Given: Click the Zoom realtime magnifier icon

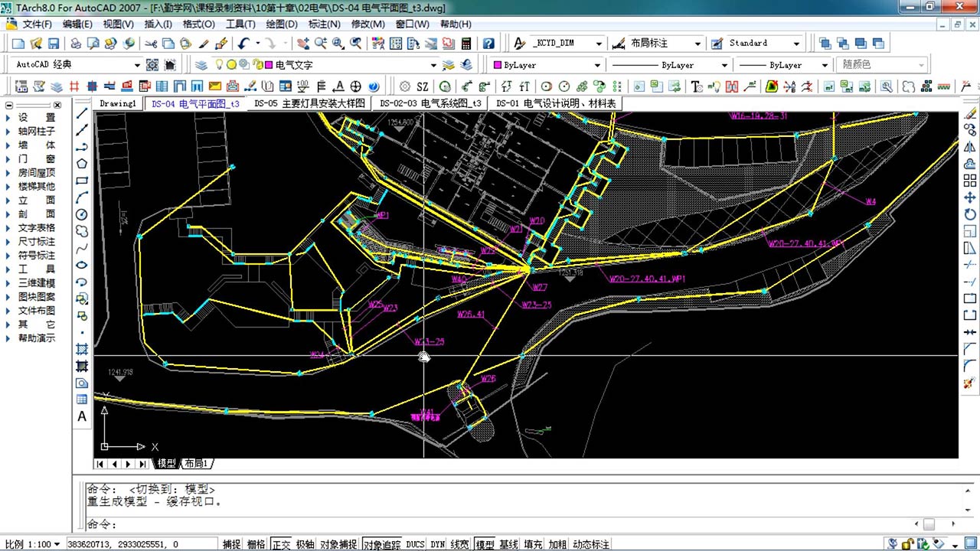Looking at the screenshot, I should pos(320,44).
